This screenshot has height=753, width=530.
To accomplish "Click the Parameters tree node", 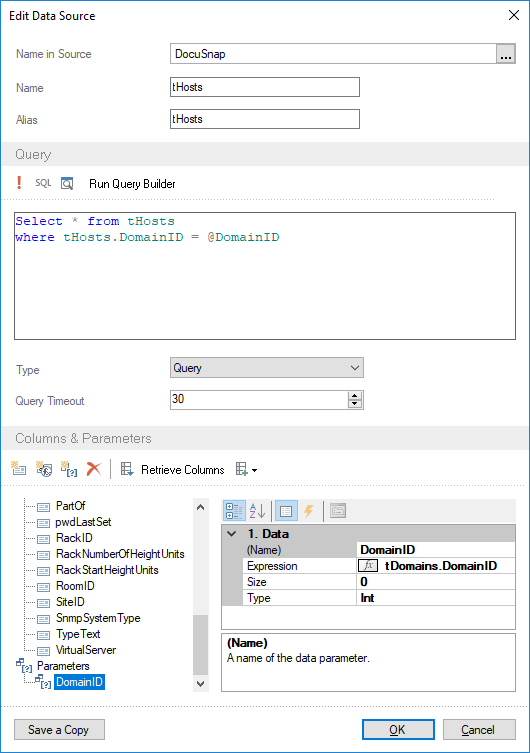I will [x=63, y=666].
